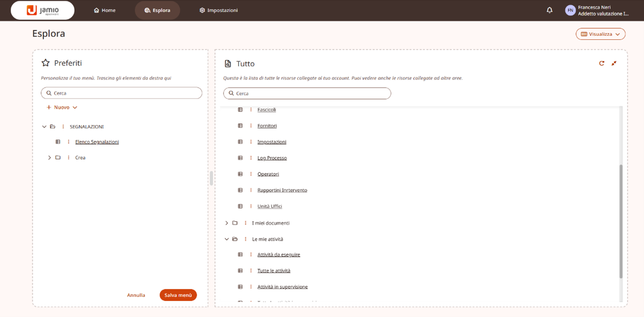Click the table icon beside Fascicoli

pos(240,109)
